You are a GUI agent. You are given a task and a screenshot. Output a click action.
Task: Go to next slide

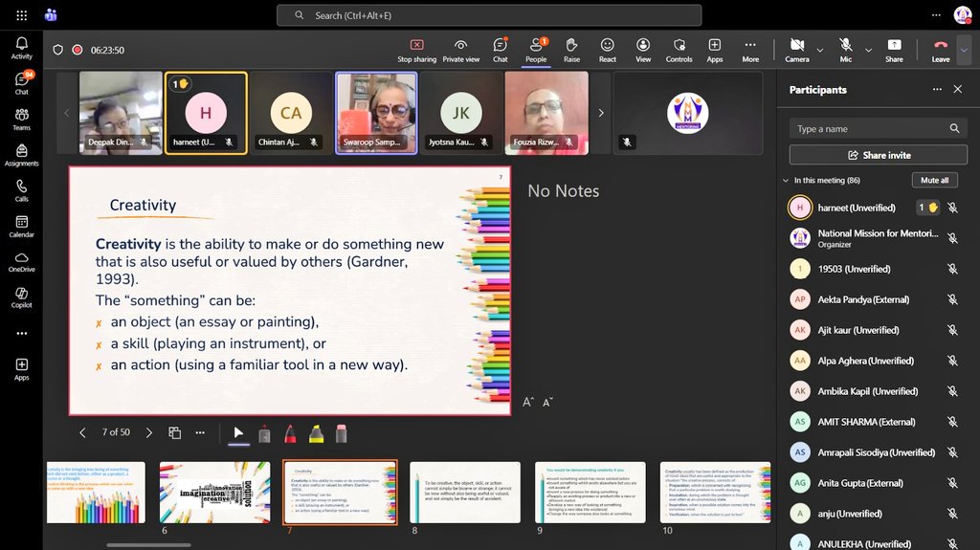pyautogui.click(x=148, y=432)
